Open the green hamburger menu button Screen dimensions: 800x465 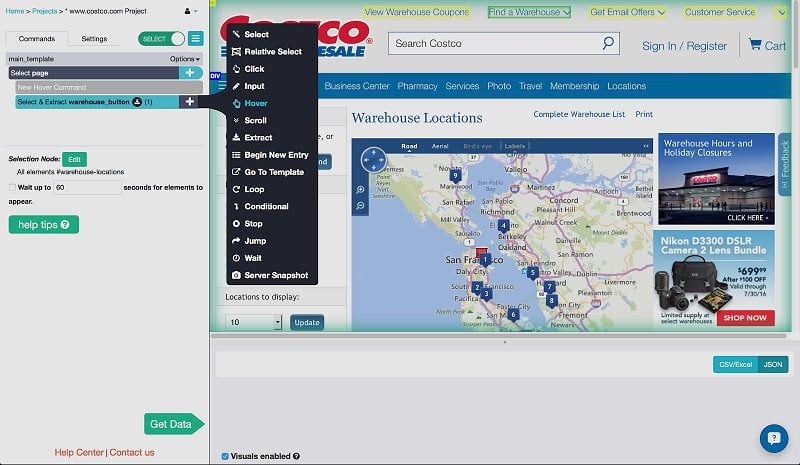[195, 38]
